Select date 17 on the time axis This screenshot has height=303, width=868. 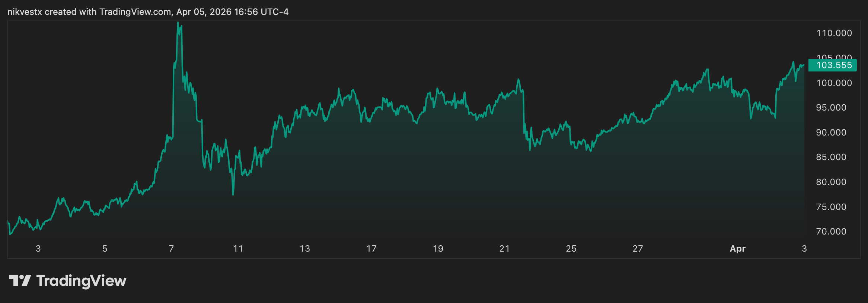pyautogui.click(x=371, y=249)
